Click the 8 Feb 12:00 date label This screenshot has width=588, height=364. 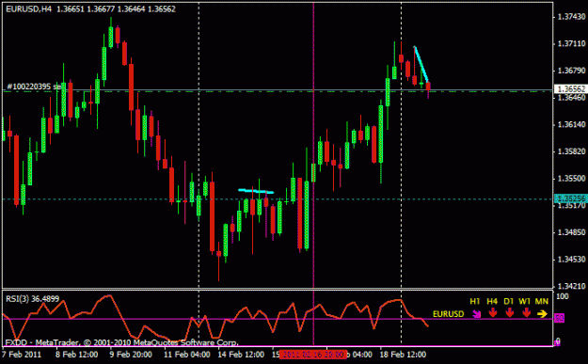[77, 355]
